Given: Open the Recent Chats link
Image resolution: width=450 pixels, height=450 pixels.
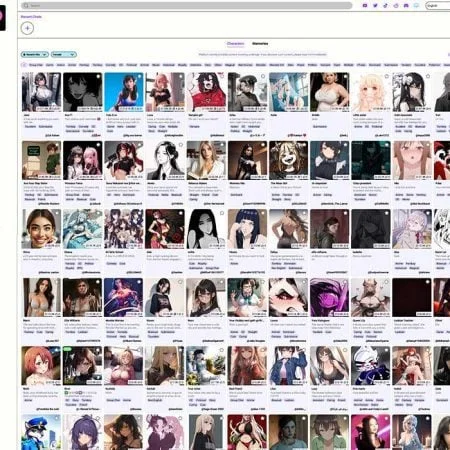Looking at the screenshot, I should tap(31, 17).
